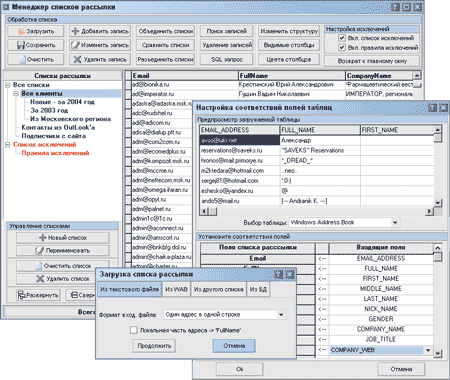Click the Email column header in the main grid
The image size is (450, 380).
(185, 76)
